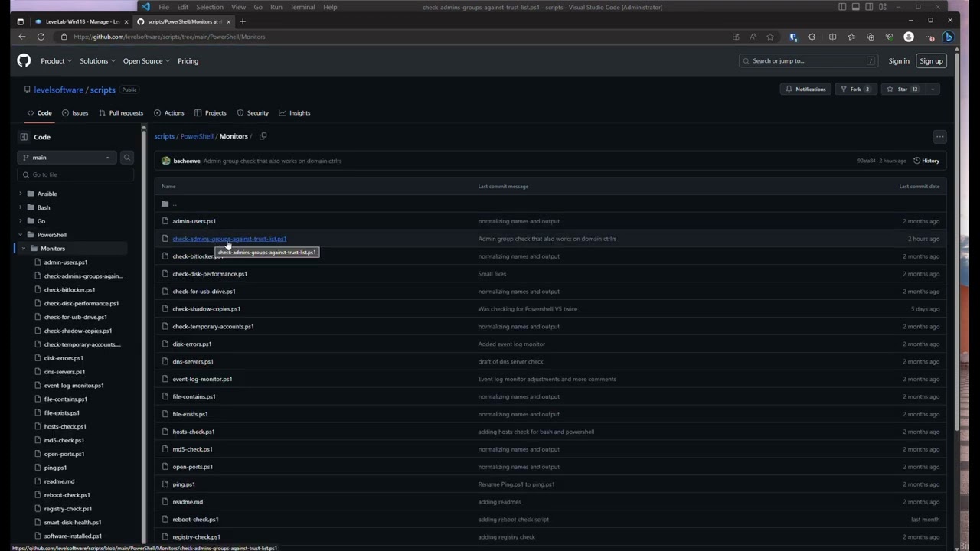Expand the Ansible folder in tree
The width and height of the screenshot is (980, 551).
pyautogui.click(x=21, y=194)
